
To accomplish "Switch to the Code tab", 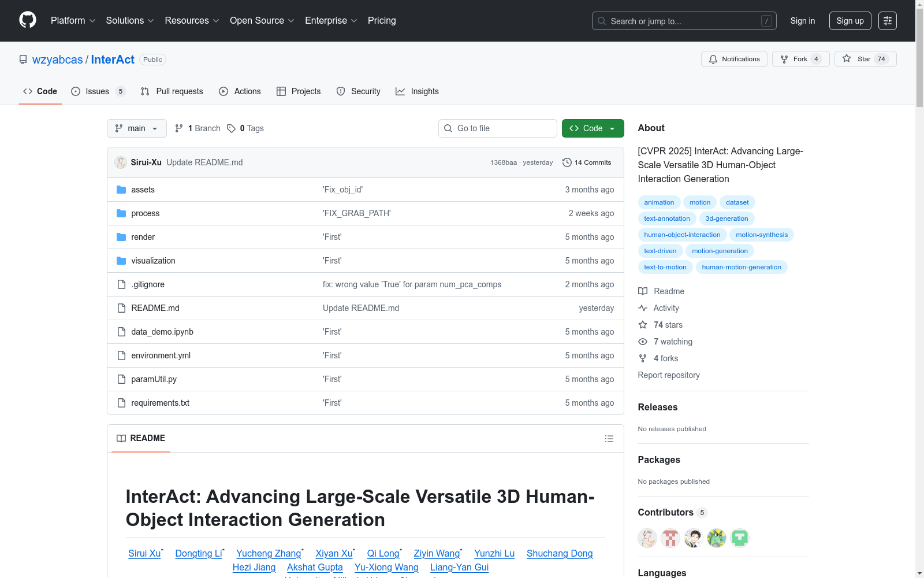I will (40, 91).
